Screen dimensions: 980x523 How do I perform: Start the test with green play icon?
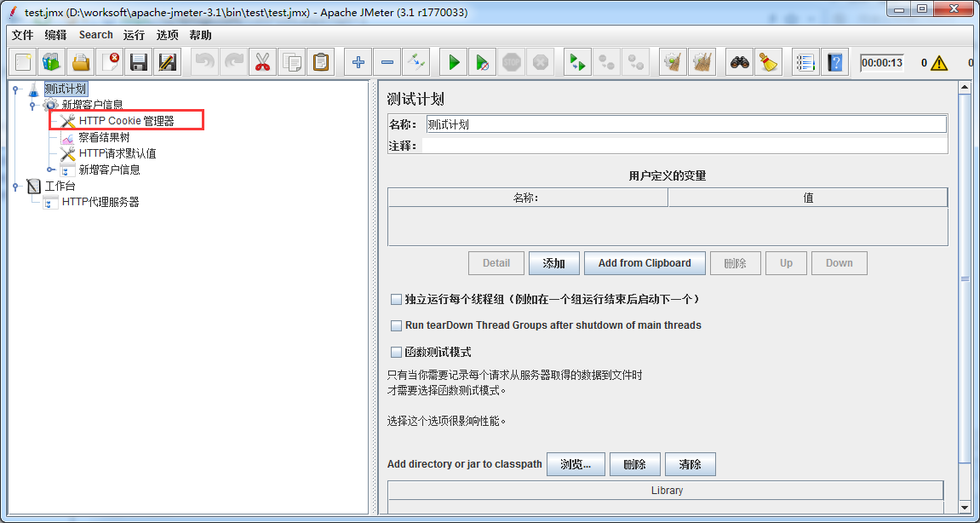click(454, 62)
